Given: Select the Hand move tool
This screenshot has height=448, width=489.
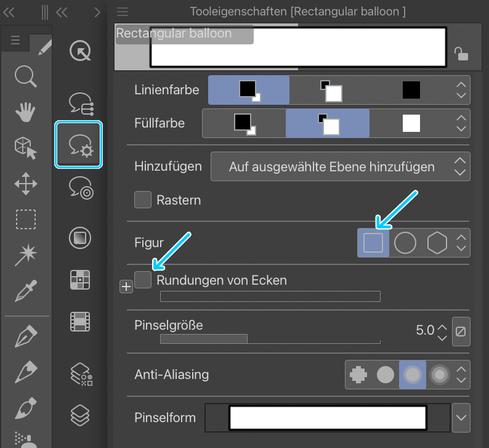Looking at the screenshot, I should tap(26, 113).
